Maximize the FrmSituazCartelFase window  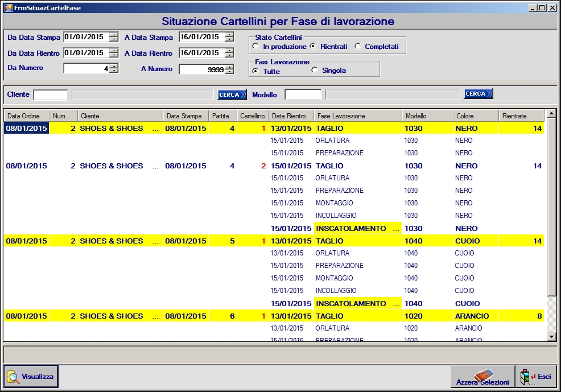coord(542,7)
